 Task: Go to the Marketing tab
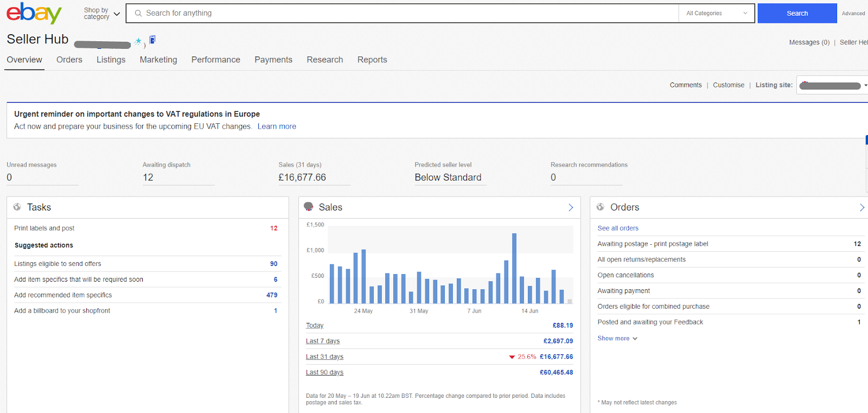coord(158,60)
